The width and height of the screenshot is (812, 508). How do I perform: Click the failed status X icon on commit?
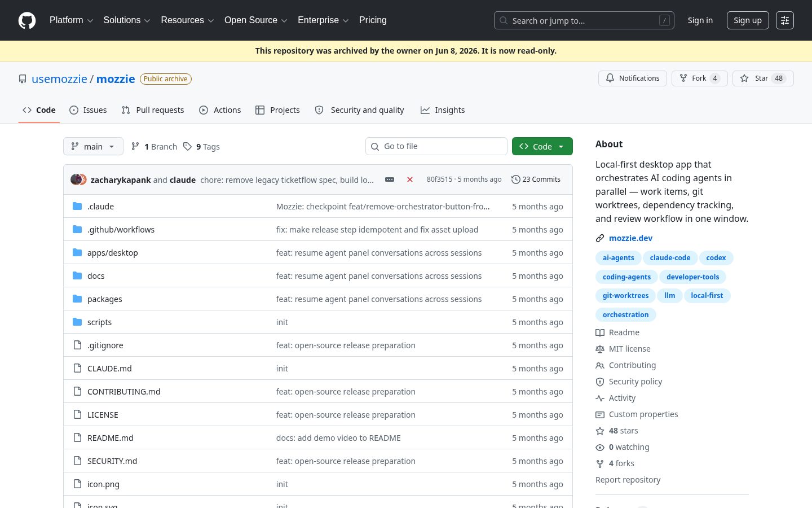click(x=410, y=179)
